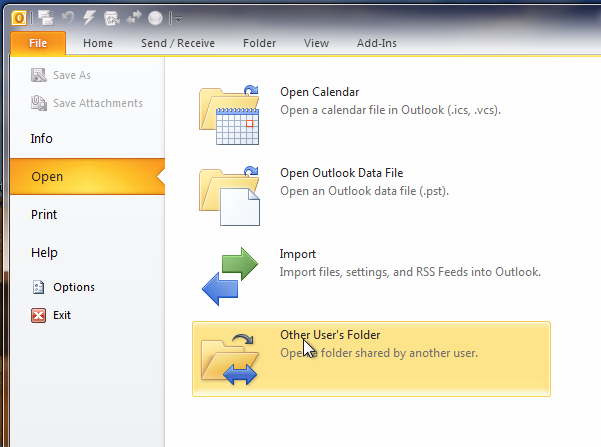Click the calendar file description text
Image resolution: width=601 pixels, height=447 pixels.
(x=390, y=110)
